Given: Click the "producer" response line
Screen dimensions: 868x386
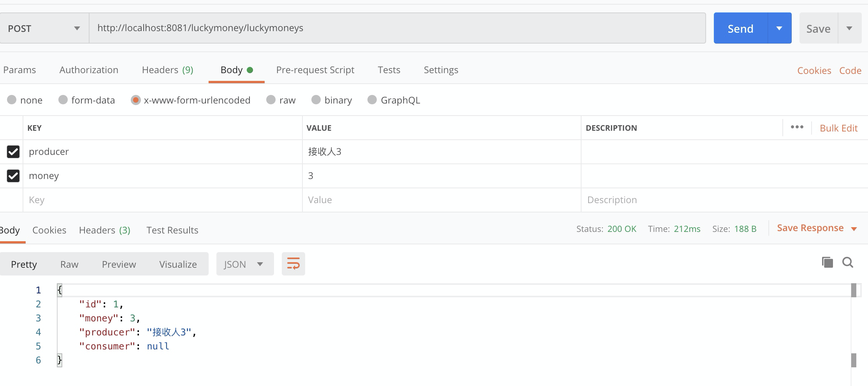Looking at the screenshot, I should pyautogui.click(x=137, y=332).
